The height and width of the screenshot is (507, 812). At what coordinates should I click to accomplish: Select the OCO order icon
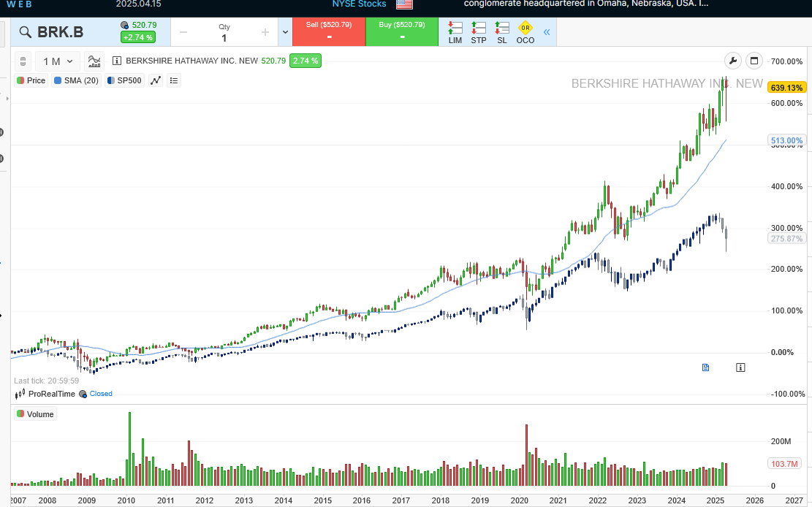[525, 32]
